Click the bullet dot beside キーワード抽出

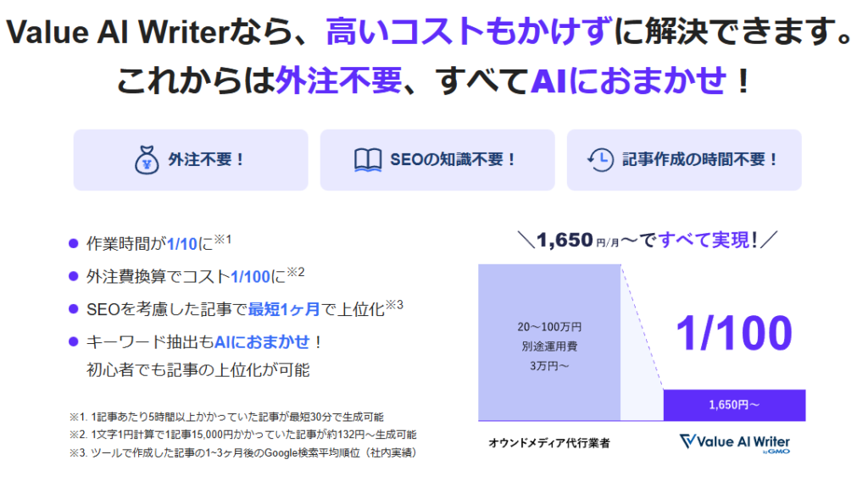click(x=73, y=342)
